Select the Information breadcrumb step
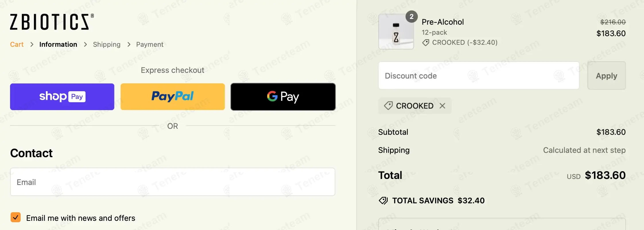 pos(58,44)
